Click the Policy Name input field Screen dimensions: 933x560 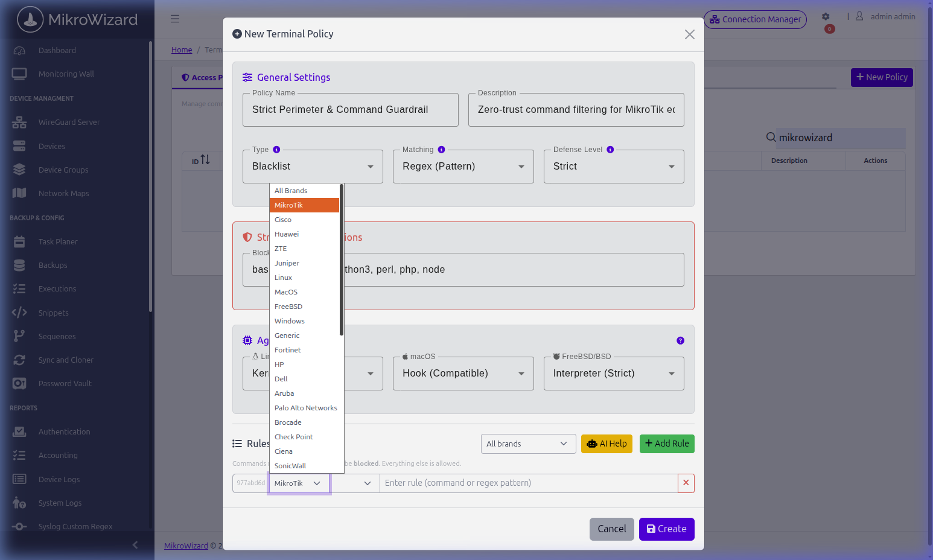click(x=351, y=110)
